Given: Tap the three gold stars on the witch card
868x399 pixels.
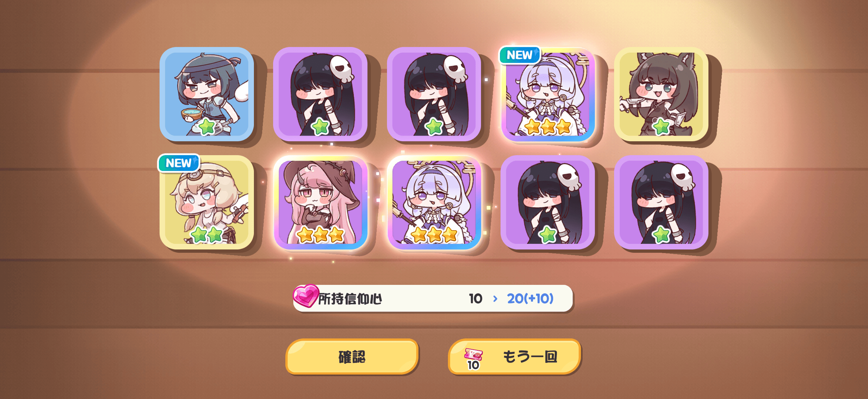Looking at the screenshot, I should tap(320, 234).
